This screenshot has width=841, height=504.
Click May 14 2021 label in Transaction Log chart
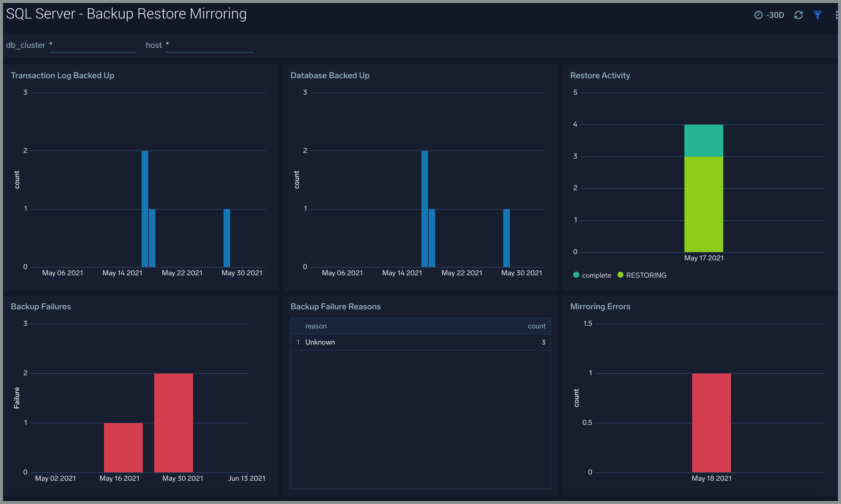122,273
